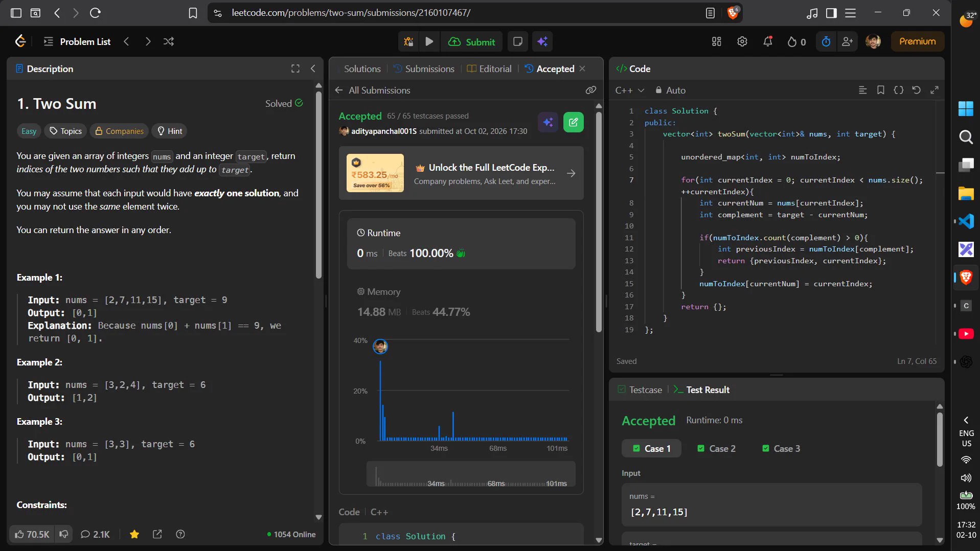Reset code to default with undo icon
The image size is (980, 551).
[x=916, y=90]
